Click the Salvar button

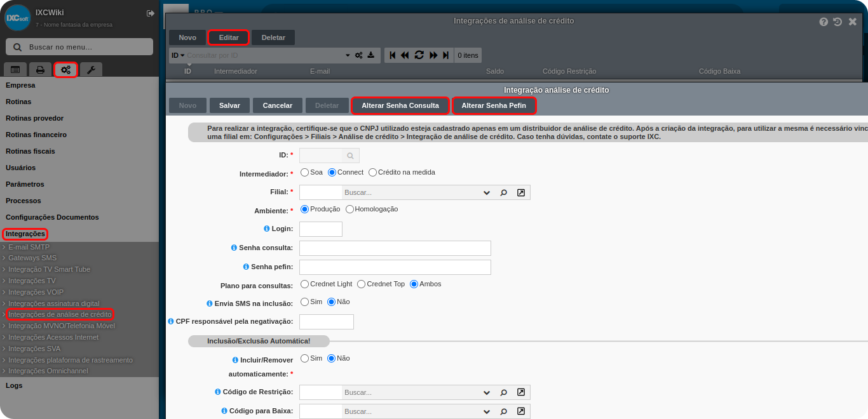[229, 105]
